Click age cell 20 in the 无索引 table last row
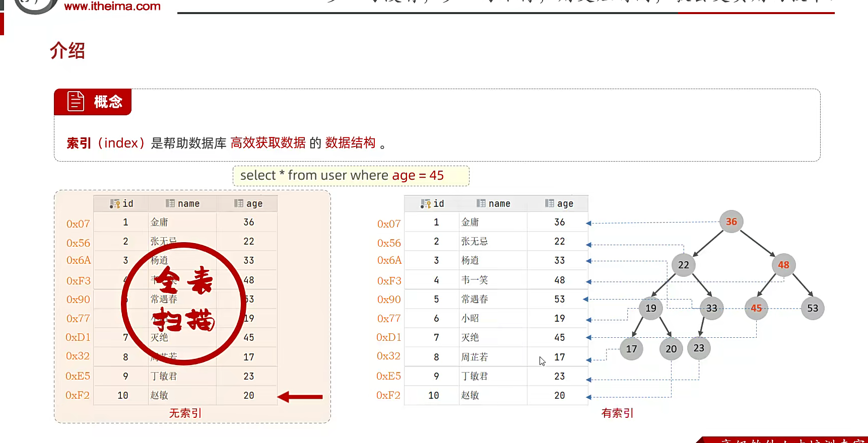868x443 pixels. coord(249,395)
